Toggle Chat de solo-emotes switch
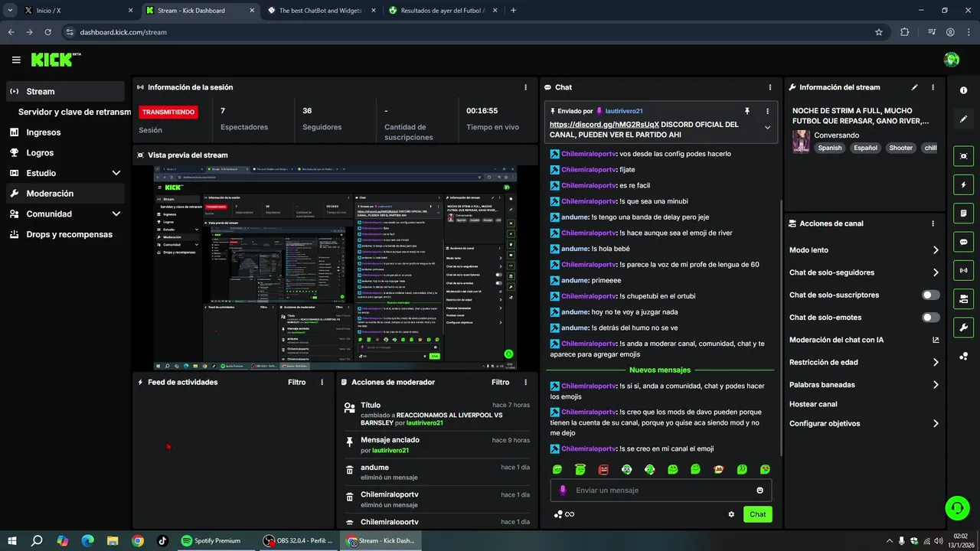 point(930,317)
